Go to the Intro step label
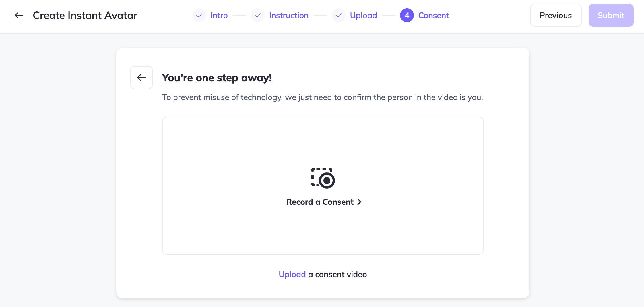 (219, 15)
